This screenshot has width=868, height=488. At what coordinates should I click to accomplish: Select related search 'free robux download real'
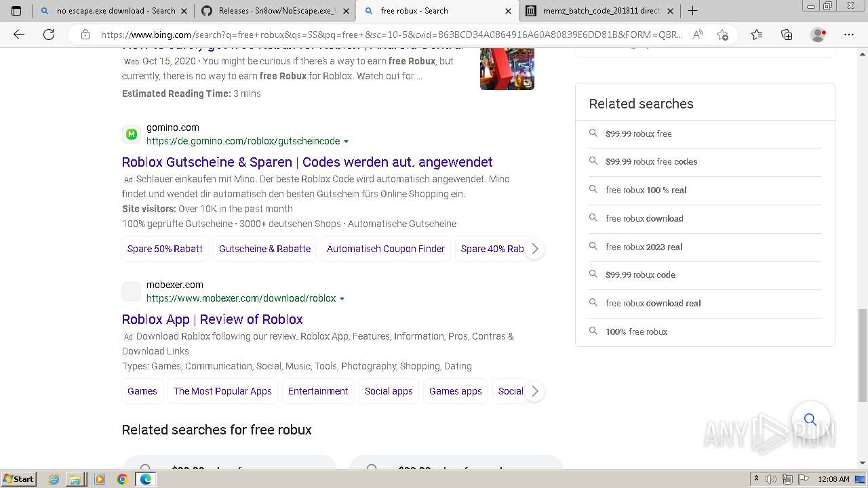pos(653,304)
